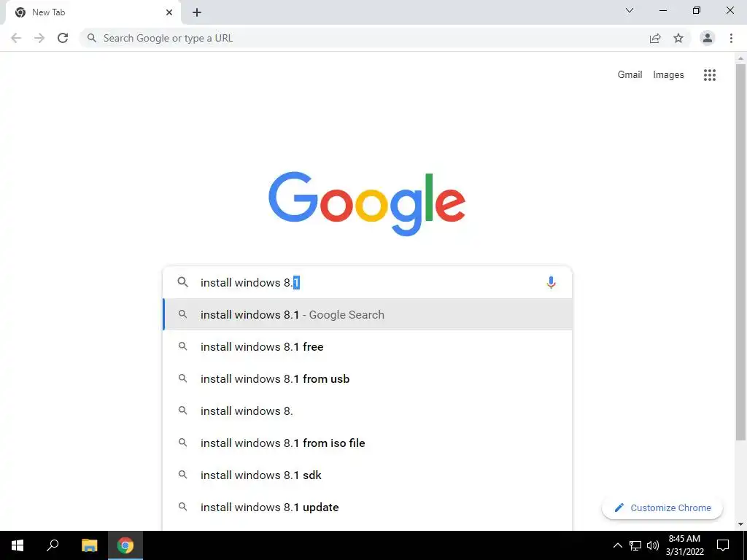The height and width of the screenshot is (560, 747).
Task: Open File Explorer from the taskbar
Action: pyautogui.click(x=89, y=545)
